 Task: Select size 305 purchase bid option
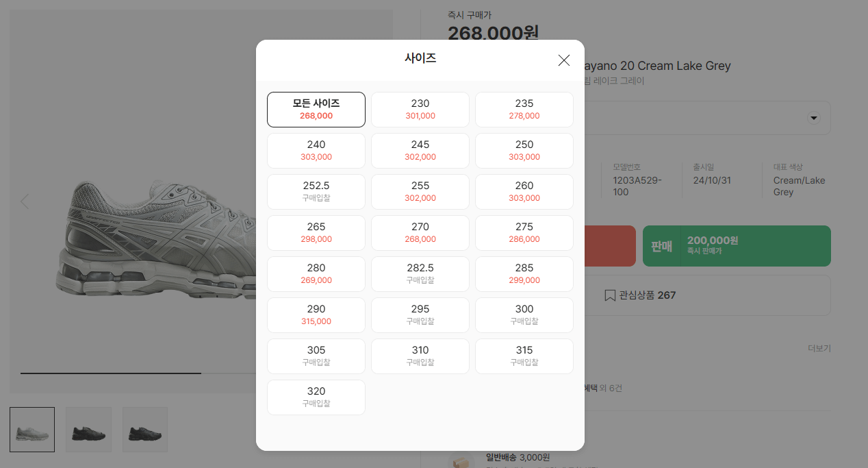(316, 356)
